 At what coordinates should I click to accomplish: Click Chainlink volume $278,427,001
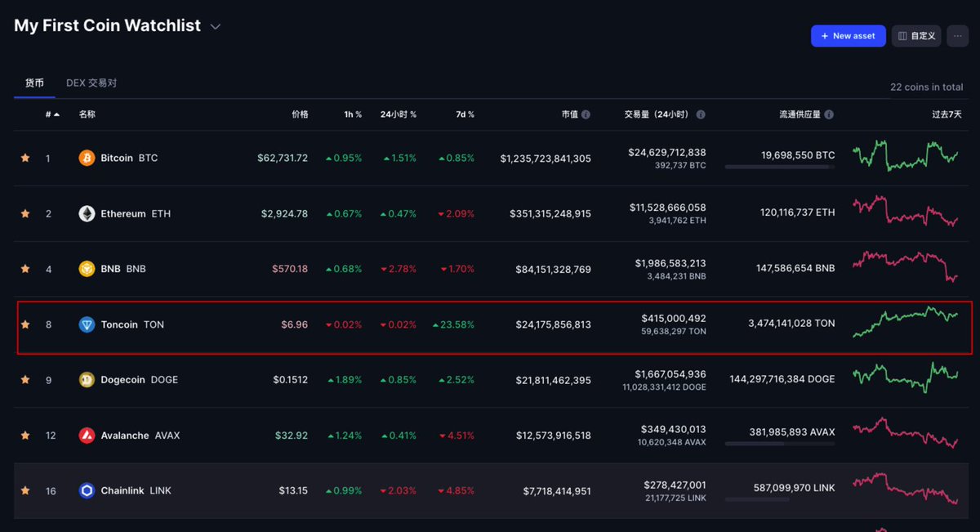[x=675, y=485]
